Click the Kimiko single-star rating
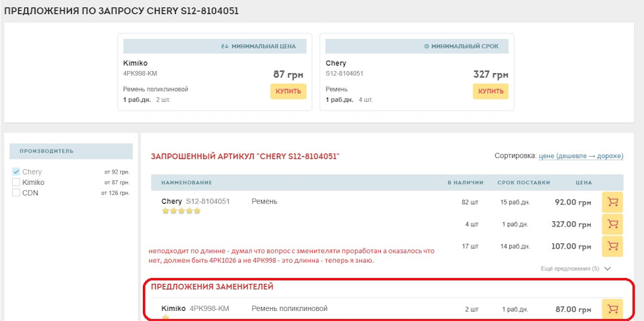 click(165, 317)
